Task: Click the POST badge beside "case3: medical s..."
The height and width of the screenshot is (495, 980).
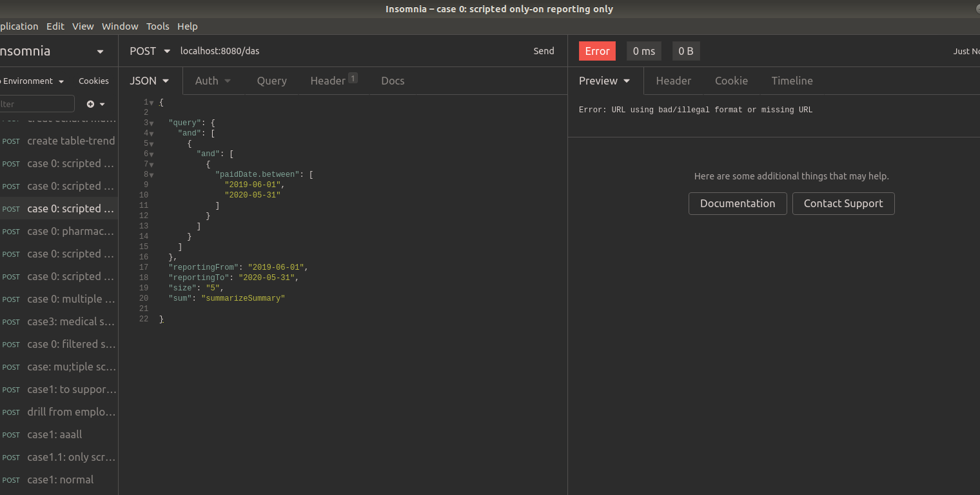Action: point(11,322)
